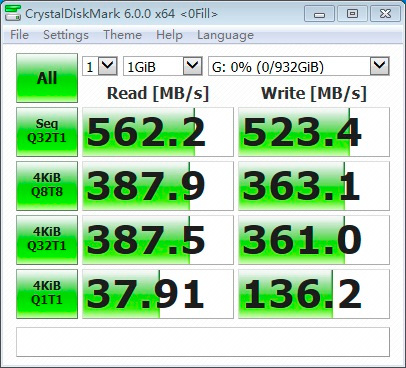Open the Theme menu

(122, 35)
